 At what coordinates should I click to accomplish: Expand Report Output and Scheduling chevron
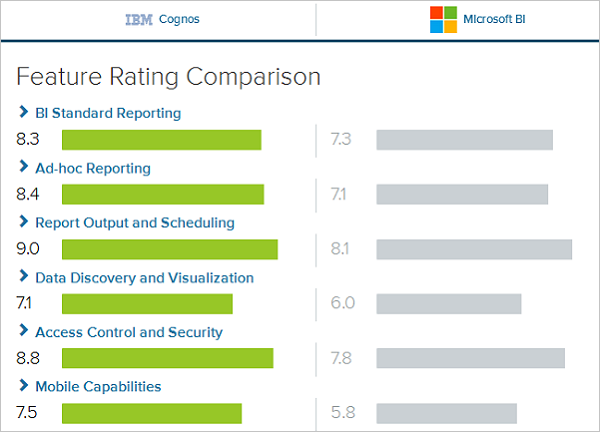[24, 223]
